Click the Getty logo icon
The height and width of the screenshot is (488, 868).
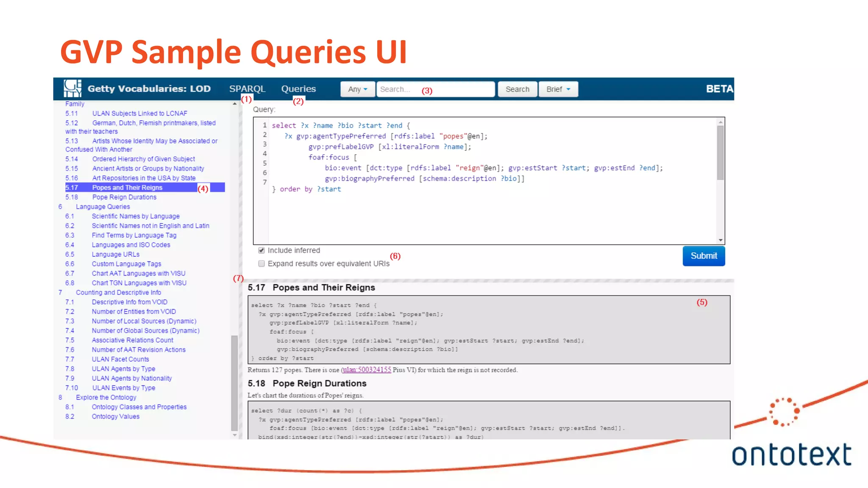pyautogui.click(x=72, y=89)
